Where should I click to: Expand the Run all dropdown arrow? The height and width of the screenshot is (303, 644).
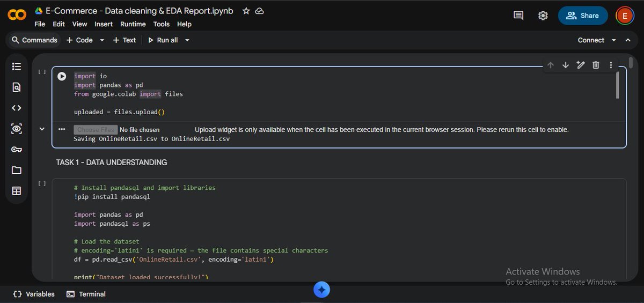click(187, 40)
